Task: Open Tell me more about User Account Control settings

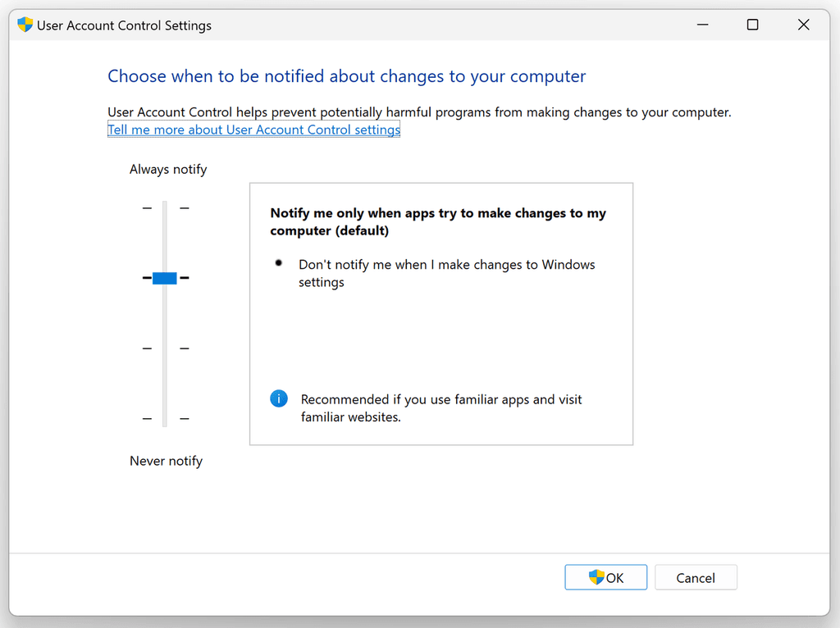Action: [x=253, y=129]
